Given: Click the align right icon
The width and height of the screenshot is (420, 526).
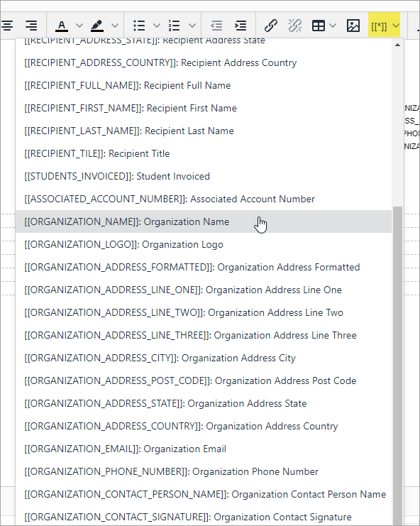Looking at the screenshot, I should coord(31,26).
